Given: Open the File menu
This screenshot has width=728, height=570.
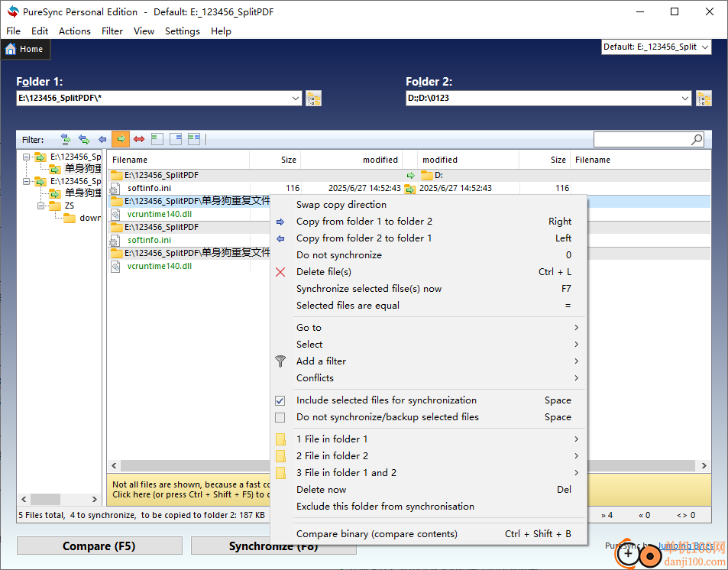Looking at the screenshot, I should coord(13,31).
